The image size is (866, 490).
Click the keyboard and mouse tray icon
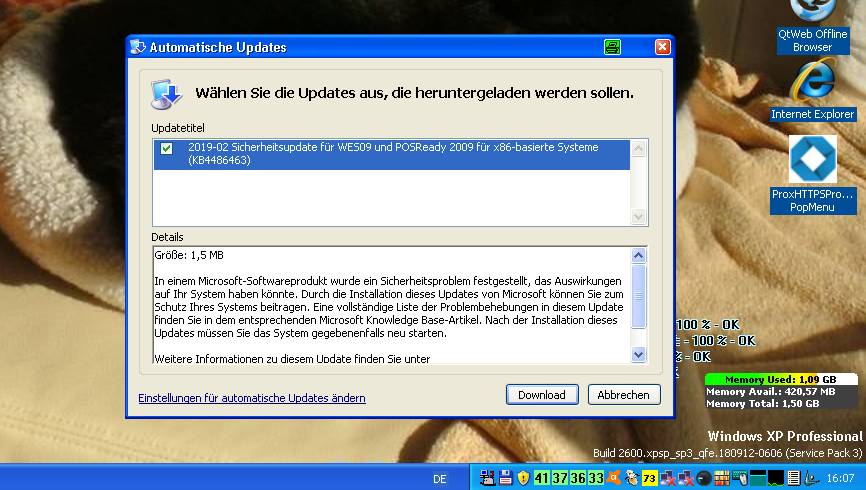coord(740,478)
